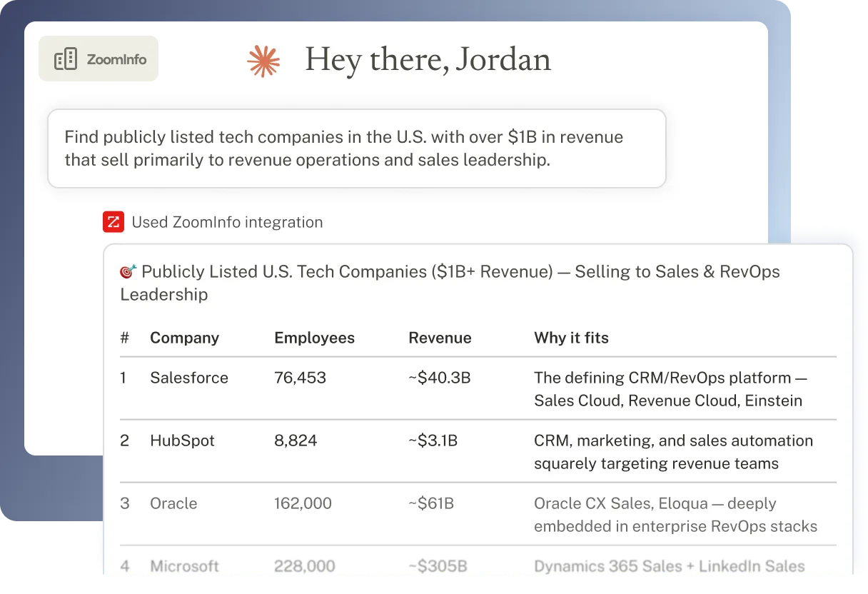The image size is (868, 594).
Task: Click the employee count '8,824'
Action: tap(296, 441)
